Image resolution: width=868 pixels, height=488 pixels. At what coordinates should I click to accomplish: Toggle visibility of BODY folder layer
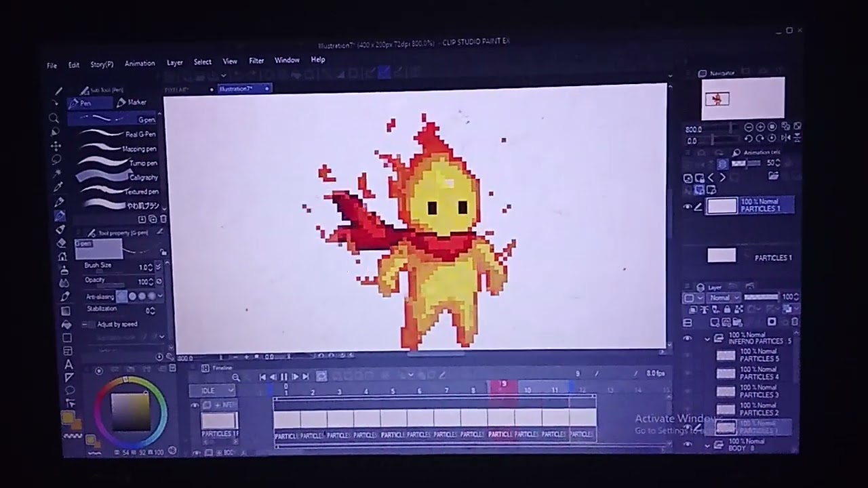pyautogui.click(x=688, y=444)
